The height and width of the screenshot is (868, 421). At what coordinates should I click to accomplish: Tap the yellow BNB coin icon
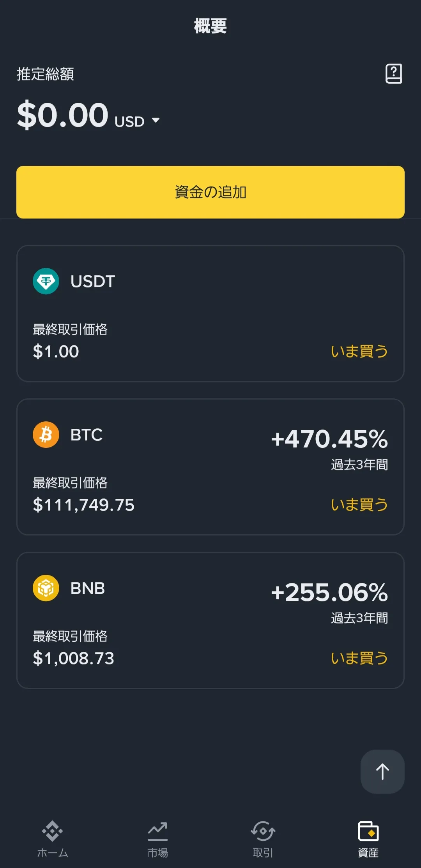46,588
